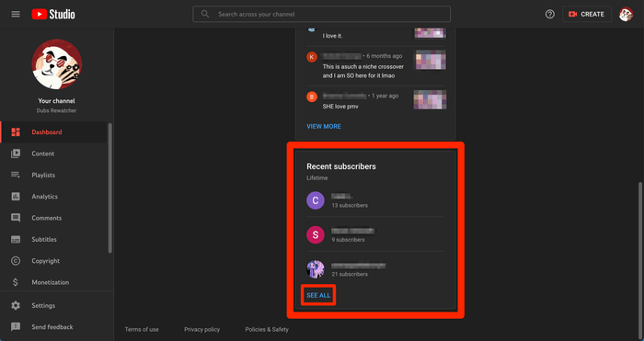Open the help question mark icon
The width and height of the screenshot is (644, 341).
click(550, 14)
